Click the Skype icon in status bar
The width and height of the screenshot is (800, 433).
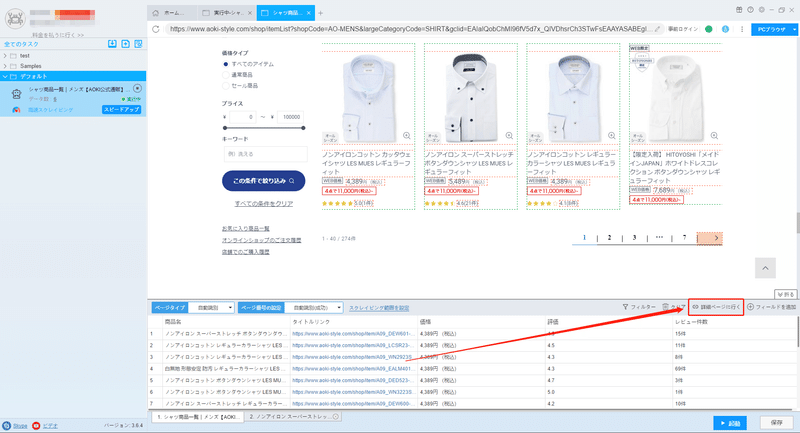coord(6,425)
